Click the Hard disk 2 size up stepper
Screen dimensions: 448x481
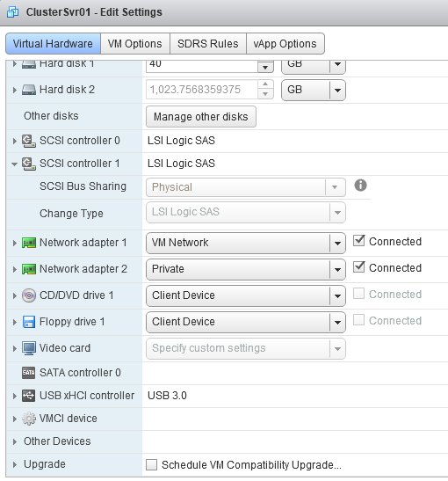[x=265, y=84]
